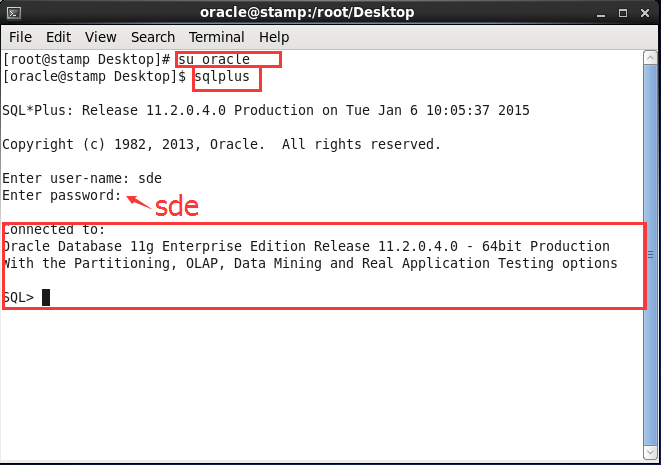Click the '[root@stamp Desktop]#' prompt
This screenshot has height=465, width=661.
(x=86, y=59)
